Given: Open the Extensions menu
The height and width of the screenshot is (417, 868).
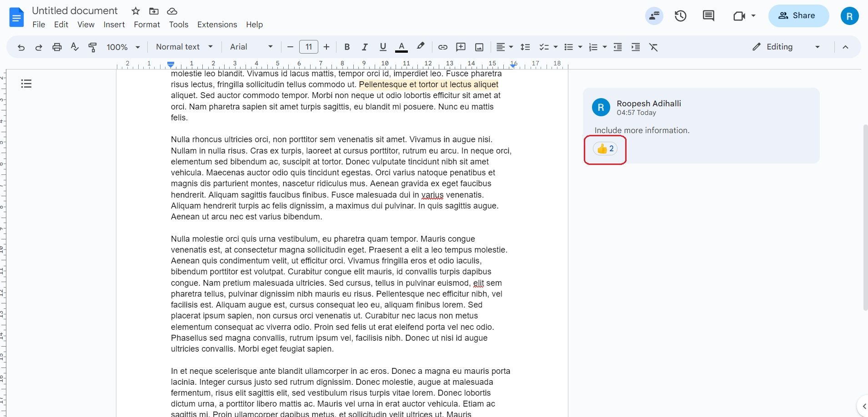Looking at the screenshot, I should tap(217, 25).
